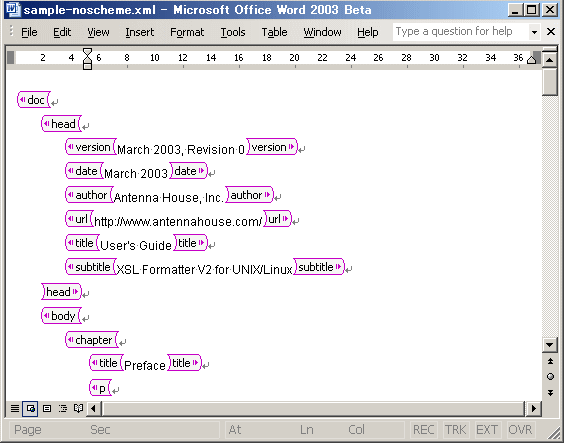The image size is (564, 443).
Task: Switch to Outline view icon
Action: click(x=63, y=408)
